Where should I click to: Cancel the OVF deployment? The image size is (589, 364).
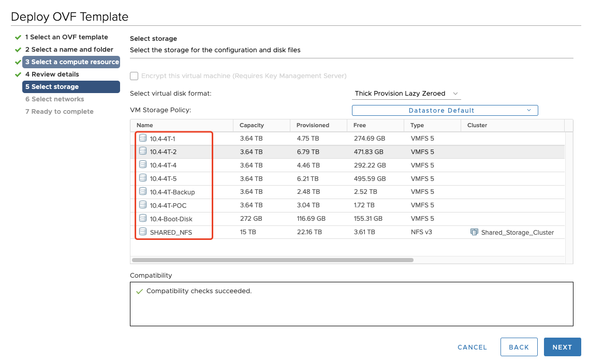(472, 347)
